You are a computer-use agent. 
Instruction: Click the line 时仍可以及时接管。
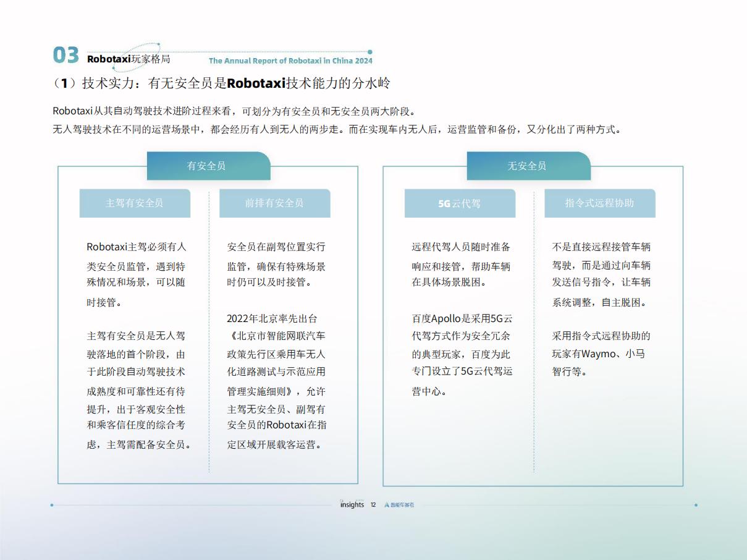[269, 282]
